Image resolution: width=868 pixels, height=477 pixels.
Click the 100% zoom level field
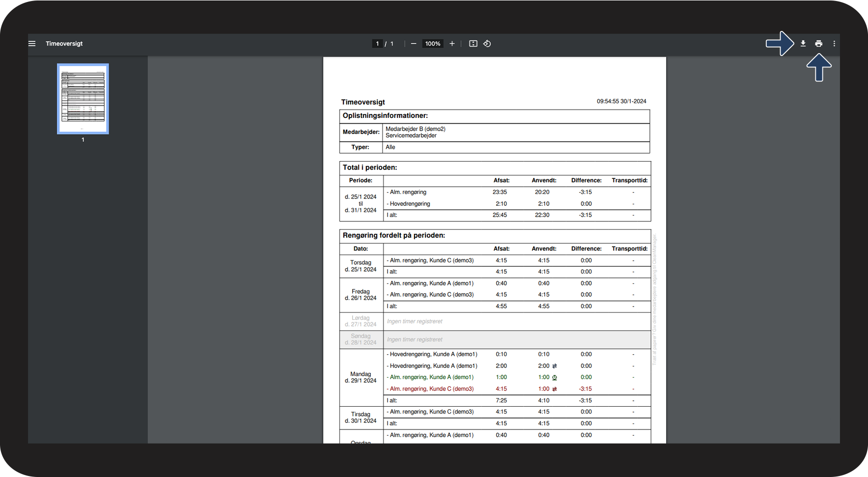[433, 44]
